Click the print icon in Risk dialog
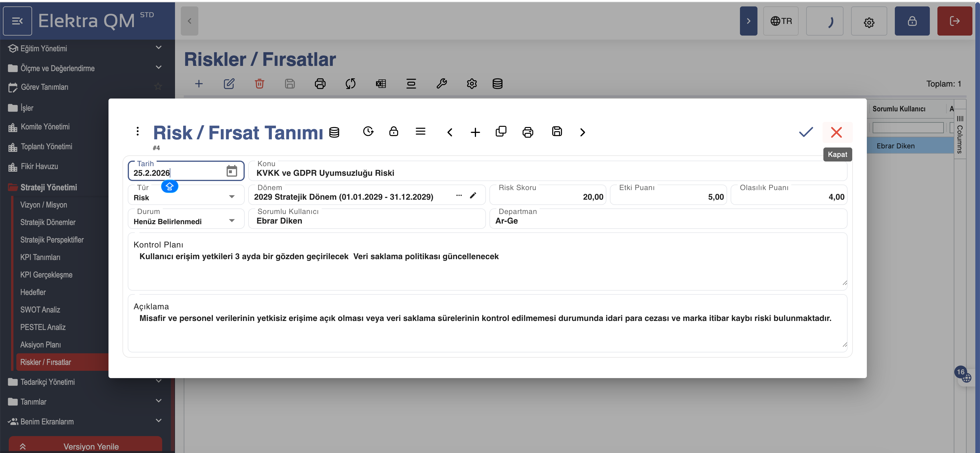Screen dimensions: 980x453 coord(528,132)
